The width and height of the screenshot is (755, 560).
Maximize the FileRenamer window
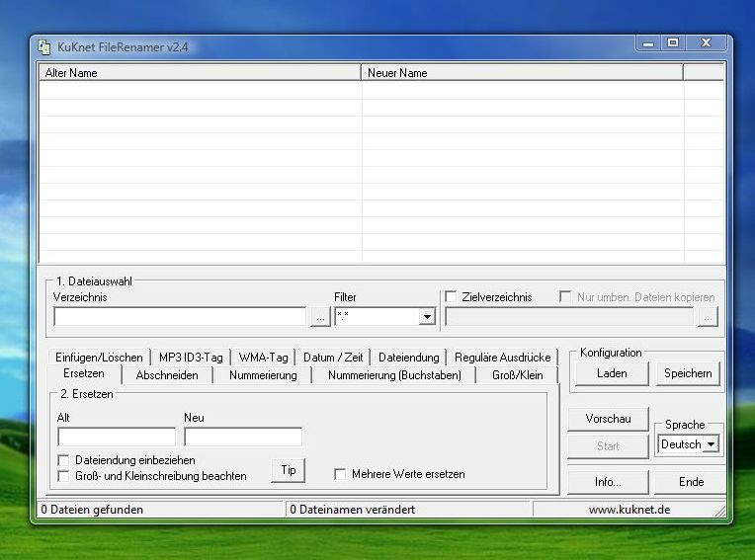(x=673, y=42)
